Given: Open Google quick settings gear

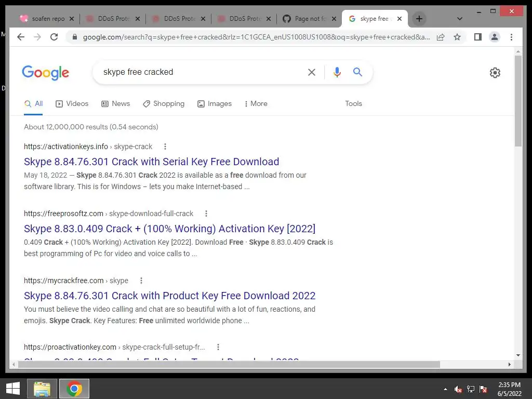Looking at the screenshot, I should [x=495, y=72].
